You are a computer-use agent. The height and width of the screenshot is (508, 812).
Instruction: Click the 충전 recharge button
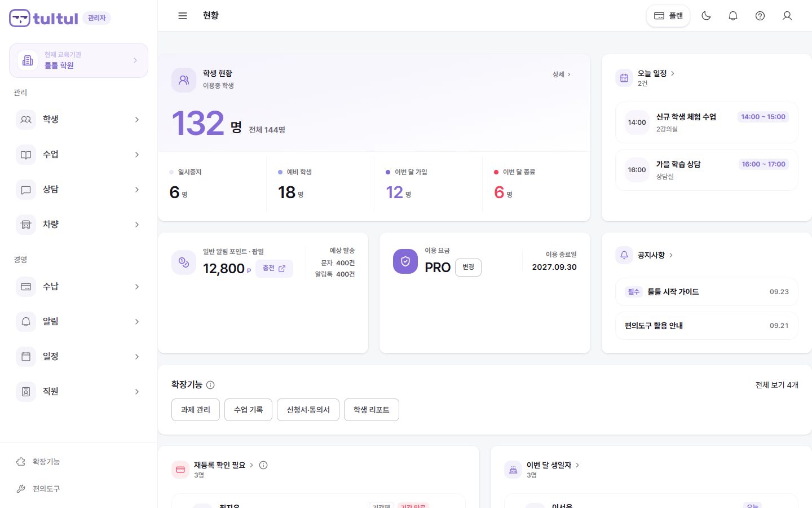point(274,268)
